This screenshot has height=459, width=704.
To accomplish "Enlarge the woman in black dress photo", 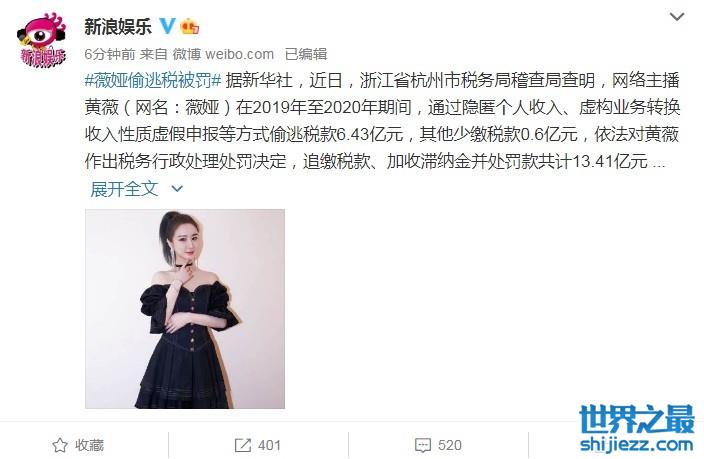I will 185,309.
